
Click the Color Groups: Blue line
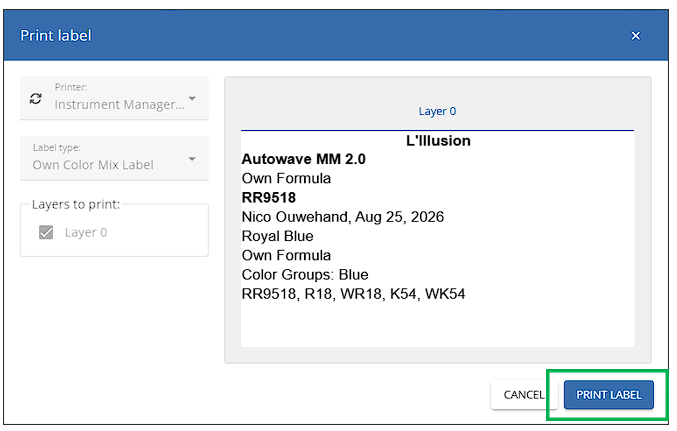tap(305, 275)
